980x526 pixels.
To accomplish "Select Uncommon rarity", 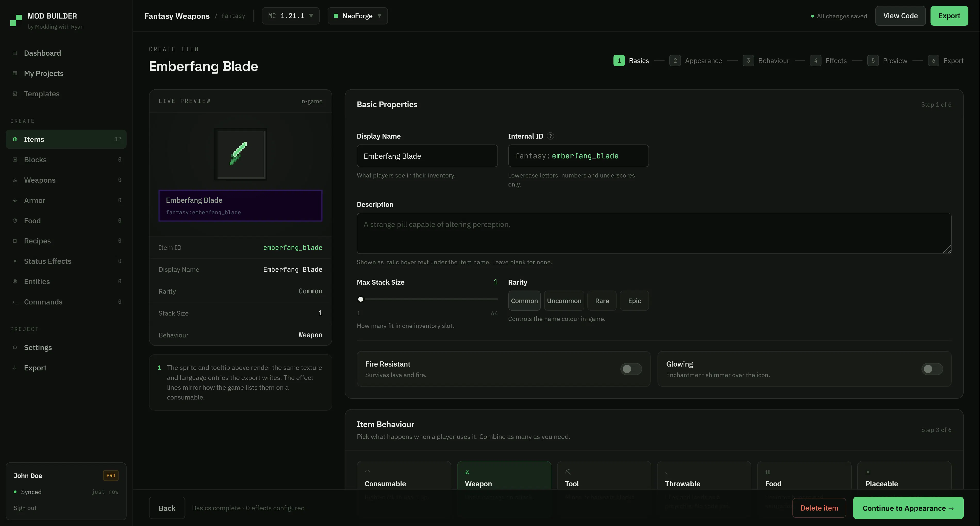I will coord(564,301).
